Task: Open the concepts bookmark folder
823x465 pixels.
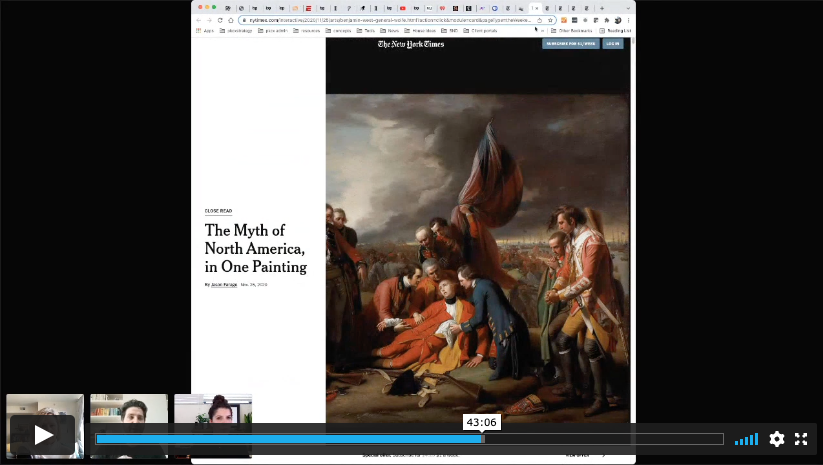Action: coord(339,31)
